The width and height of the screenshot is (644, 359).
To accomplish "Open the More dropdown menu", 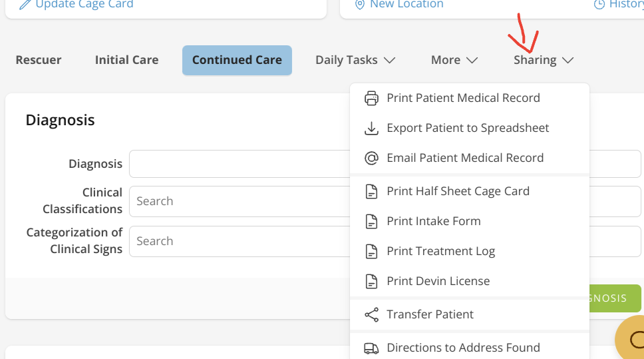I will point(454,60).
